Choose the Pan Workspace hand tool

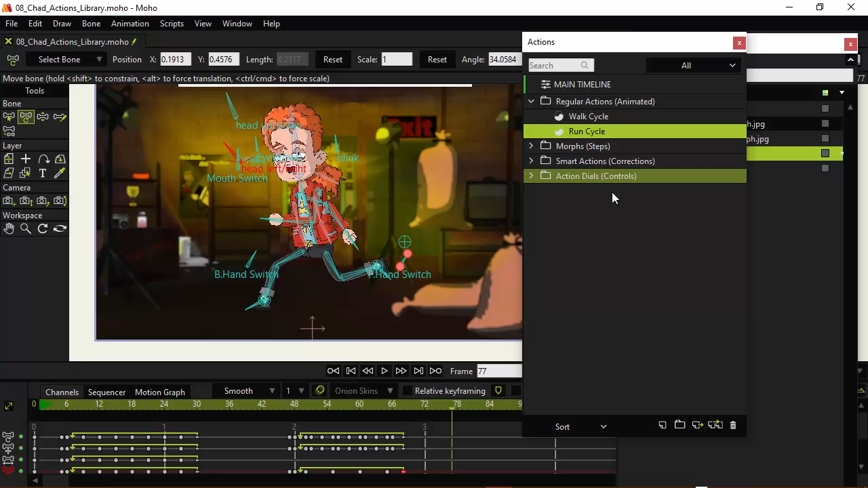pyautogui.click(x=9, y=229)
